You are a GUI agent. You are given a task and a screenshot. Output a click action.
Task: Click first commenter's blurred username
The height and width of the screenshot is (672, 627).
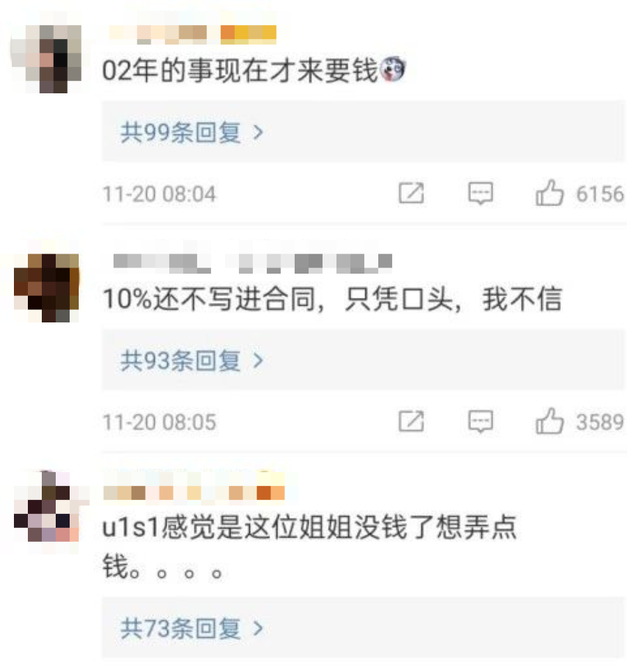tap(192, 35)
